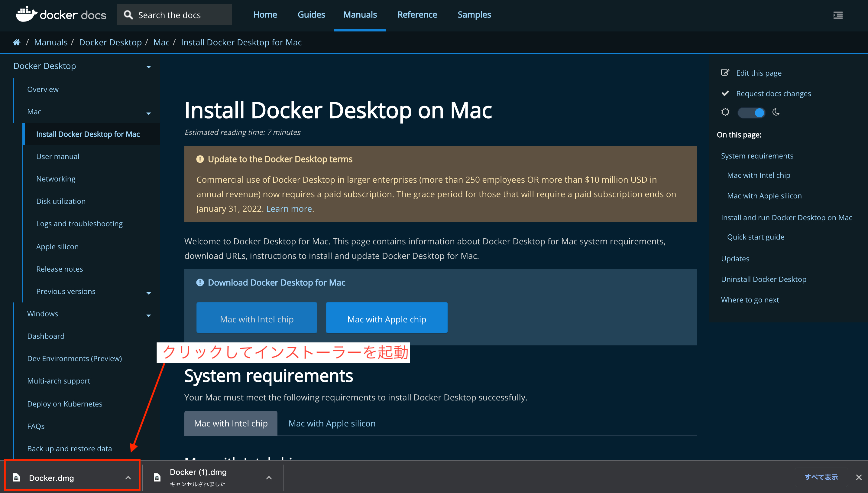Click the home breadcrumb icon
Image resolution: width=868 pixels, height=493 pixels.
(x=17, y=42)
